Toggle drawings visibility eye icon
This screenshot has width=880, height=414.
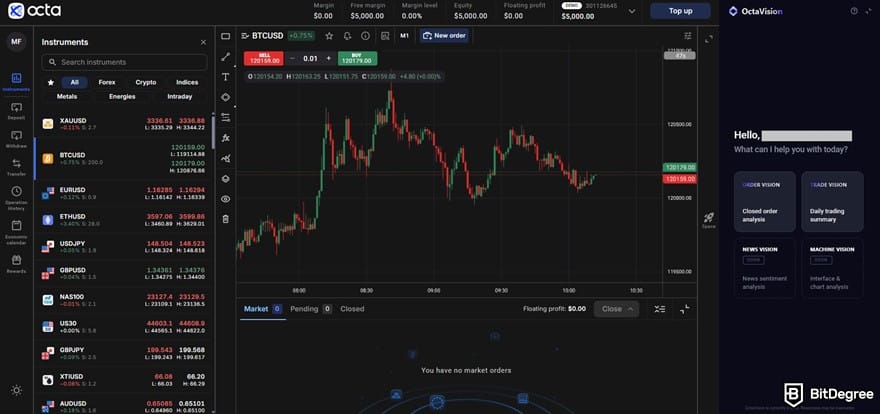click(226, 199)
